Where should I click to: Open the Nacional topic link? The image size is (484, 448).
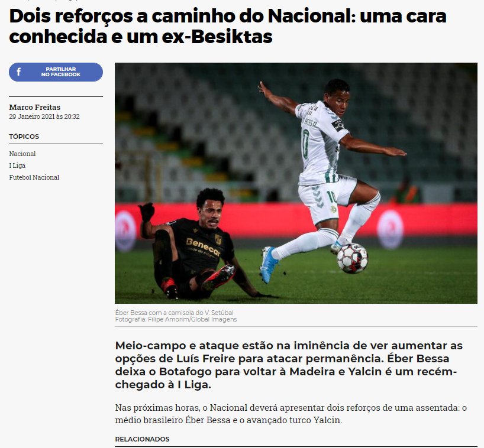pos(22,154)
